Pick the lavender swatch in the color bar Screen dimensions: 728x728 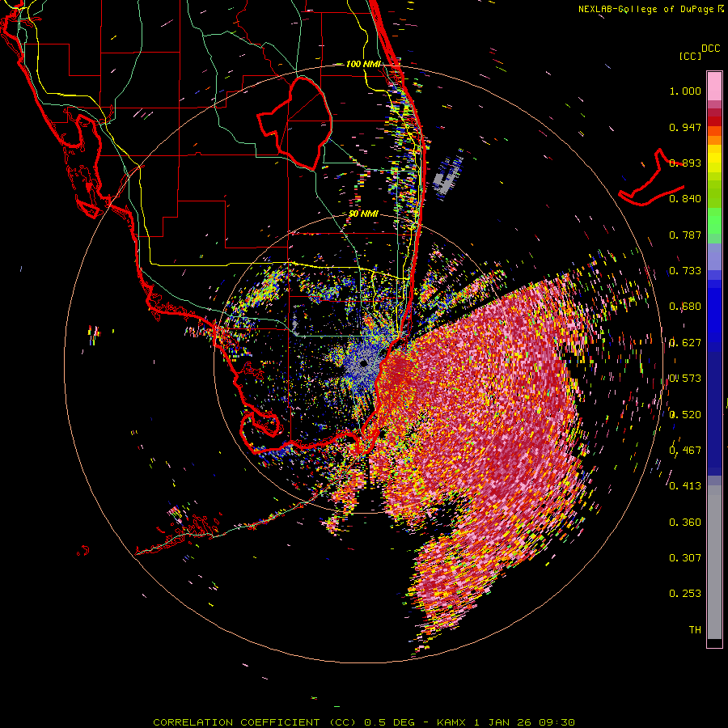714,256
